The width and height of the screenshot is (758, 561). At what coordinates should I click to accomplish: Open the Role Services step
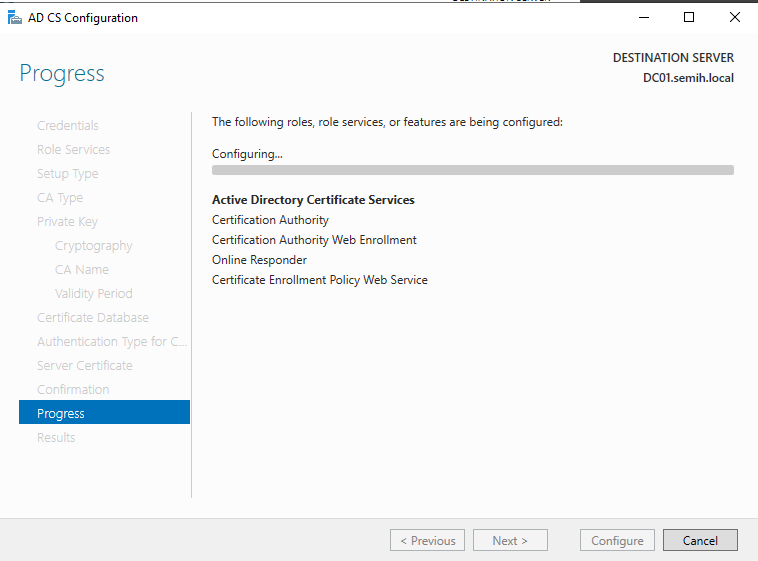[x=74, y=150]
